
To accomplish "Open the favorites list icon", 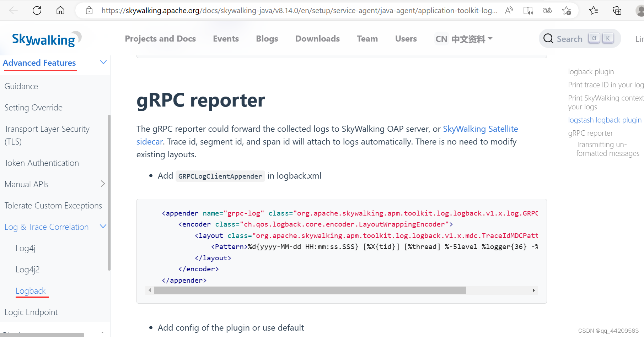I will 594,11.
